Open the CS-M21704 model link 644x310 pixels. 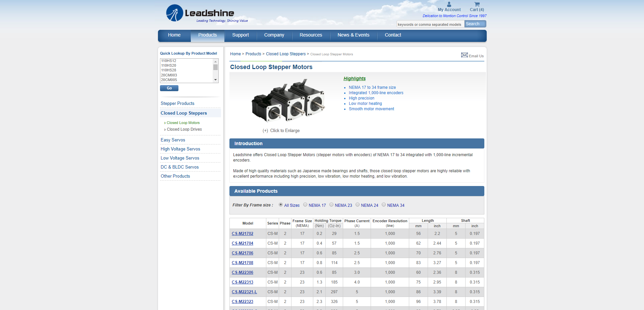(x=243, y=243)
